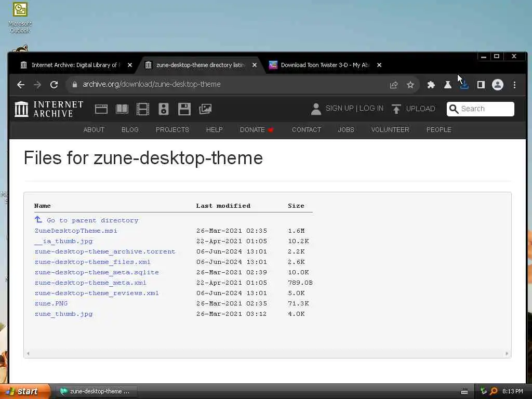
Task: Click the LOG IN link
Action: tap(371, 108)
